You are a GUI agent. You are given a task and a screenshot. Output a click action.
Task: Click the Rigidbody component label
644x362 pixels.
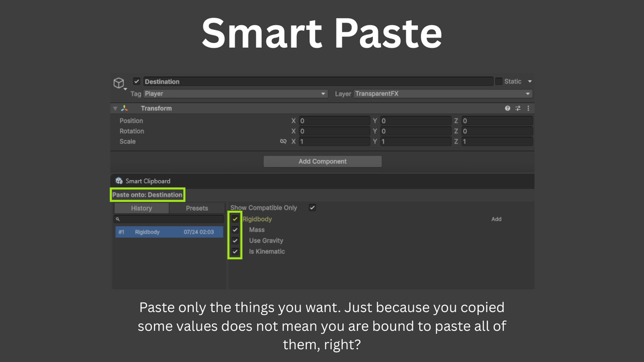point(257,219)
